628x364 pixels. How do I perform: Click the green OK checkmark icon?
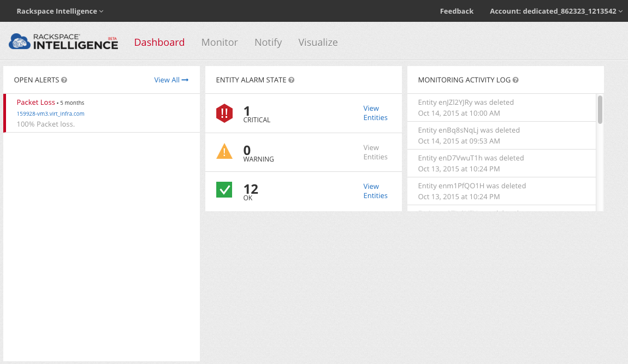click(x=224, y=190)
